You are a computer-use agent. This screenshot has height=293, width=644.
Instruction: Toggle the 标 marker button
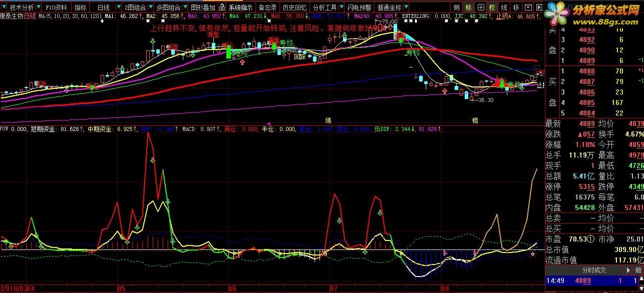(468, 7)
